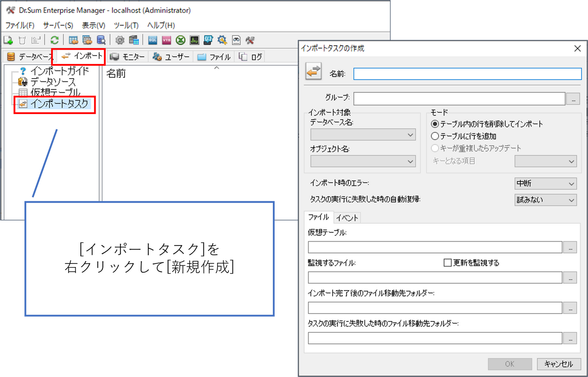Click the blue gear with wrench icon
Screen dimensions: 588x377
(x=222, y=40)
